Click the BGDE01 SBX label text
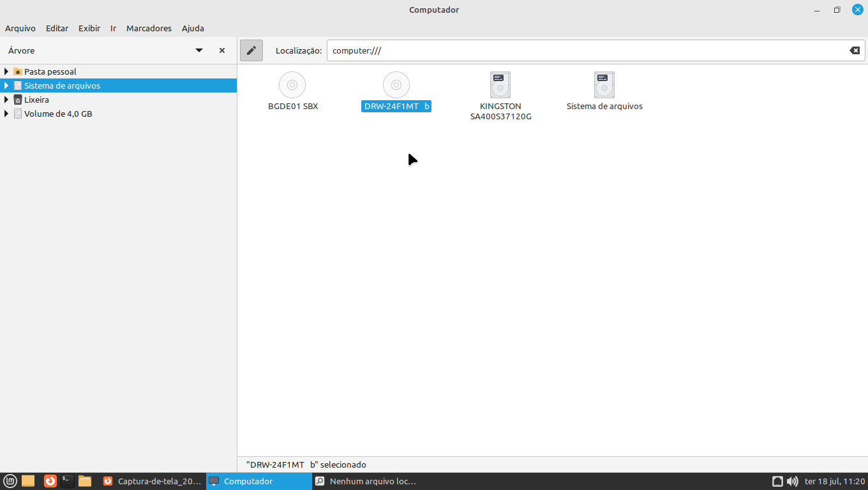Viewport: 868px width, 490px height. (293, 107)
